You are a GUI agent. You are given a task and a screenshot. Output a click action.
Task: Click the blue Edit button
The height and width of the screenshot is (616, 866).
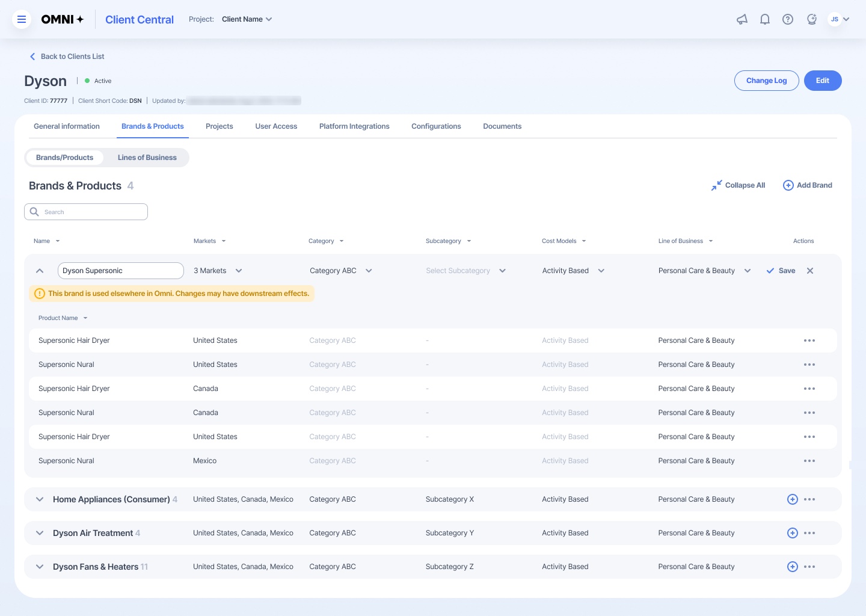click(x=823, y=81)
